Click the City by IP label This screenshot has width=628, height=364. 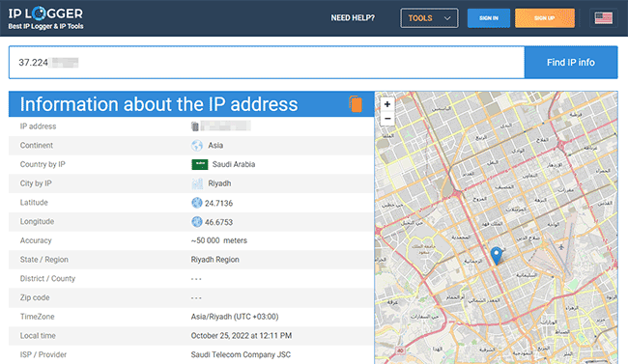pos(36,183)
